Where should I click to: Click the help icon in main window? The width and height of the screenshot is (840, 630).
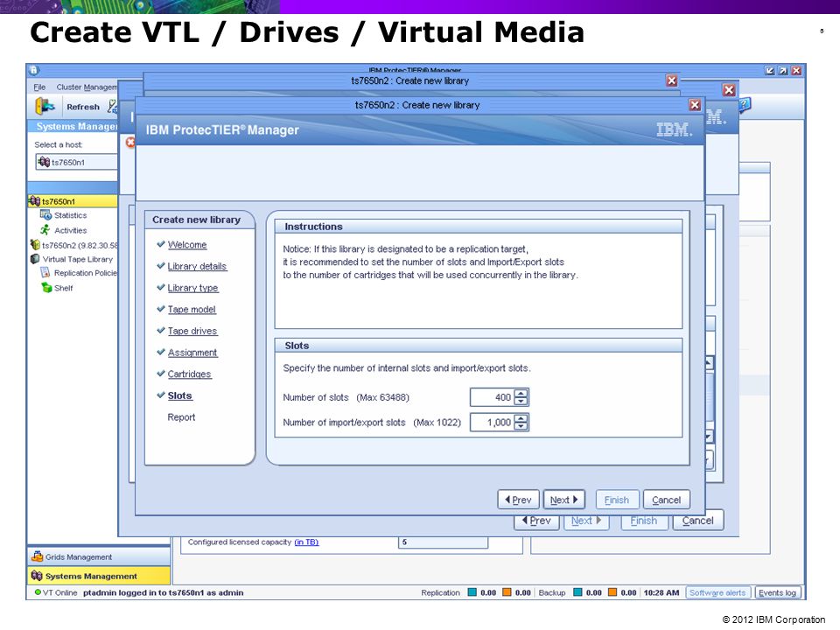[745, 104]
